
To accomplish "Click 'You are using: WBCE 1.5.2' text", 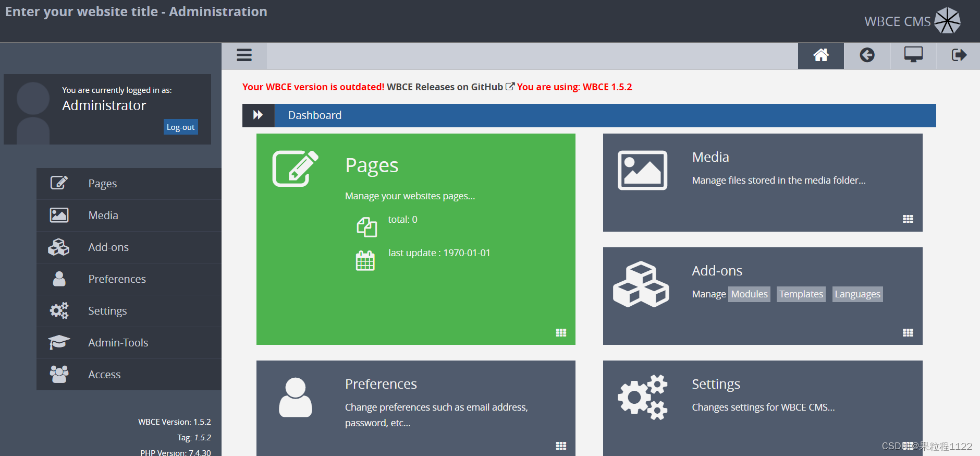I will [574, 87].
